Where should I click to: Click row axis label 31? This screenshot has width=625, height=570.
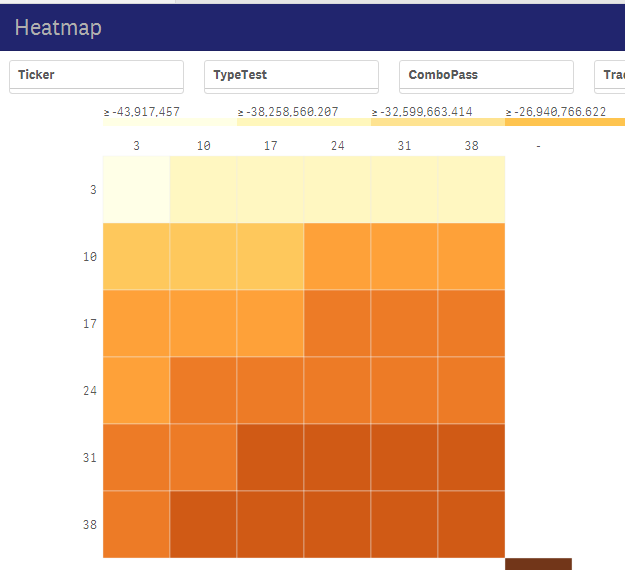coord(89,457)
